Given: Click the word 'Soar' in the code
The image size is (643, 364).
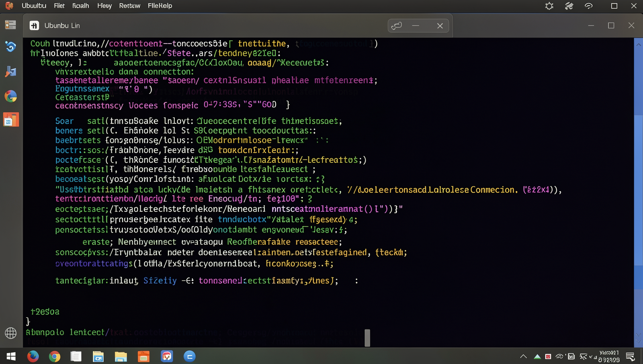Looking at the screenshot, I should (x=64, y=121).
